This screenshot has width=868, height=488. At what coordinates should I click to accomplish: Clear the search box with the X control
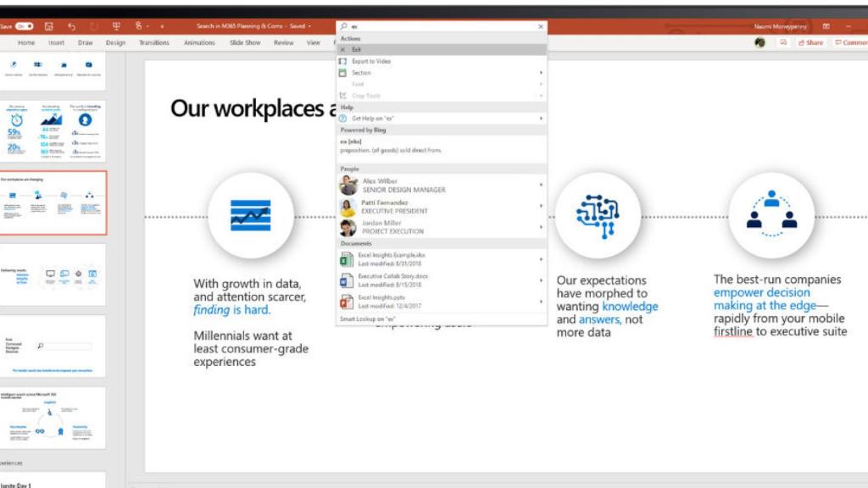(541, 26)
